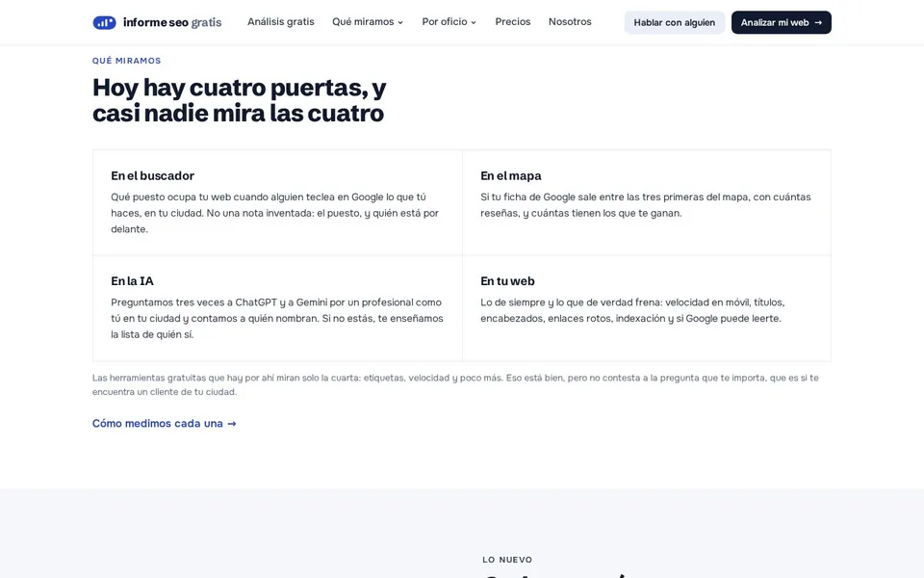Expand the Por oficio dropdown menu
The width and height of the screenshot is (924, 578).
click(x=449, y=22)
